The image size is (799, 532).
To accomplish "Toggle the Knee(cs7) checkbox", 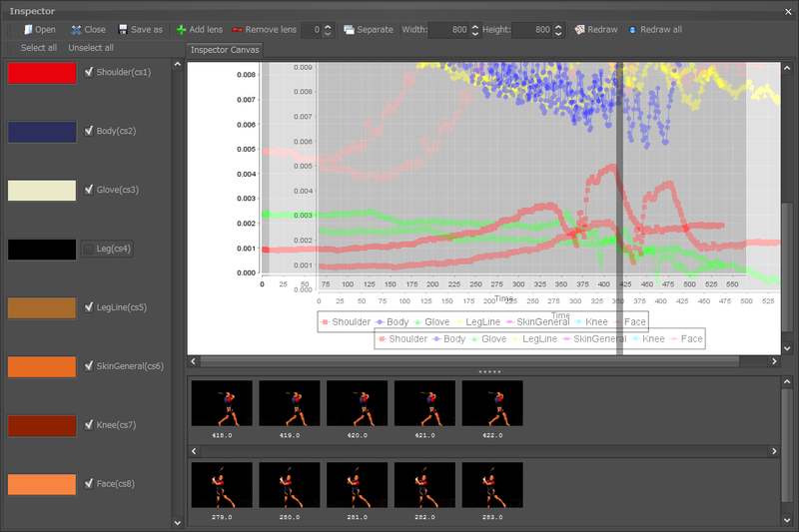I will (90, 425).
